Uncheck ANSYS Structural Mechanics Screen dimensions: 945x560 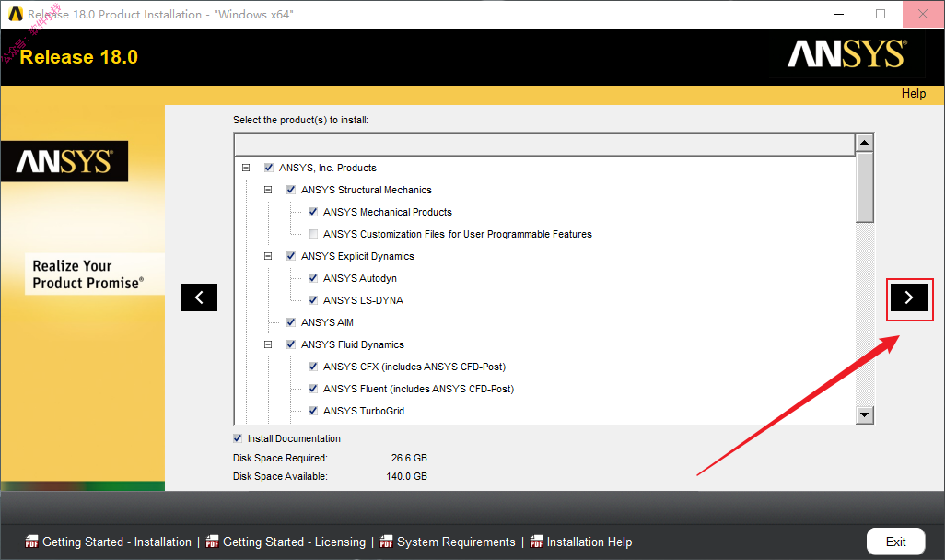point(291,190)
